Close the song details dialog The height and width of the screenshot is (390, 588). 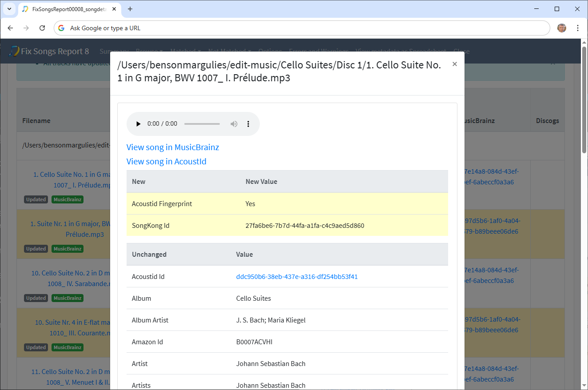[454, 64]
